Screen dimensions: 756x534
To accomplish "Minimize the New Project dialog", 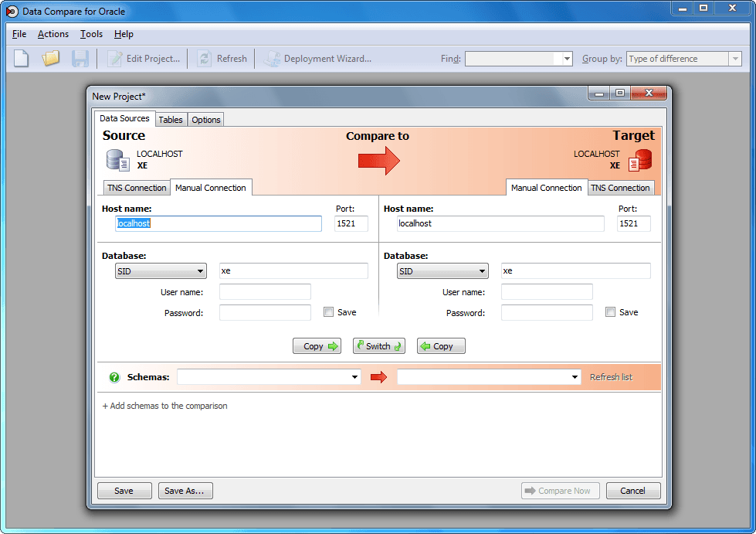I will point(599,93).
